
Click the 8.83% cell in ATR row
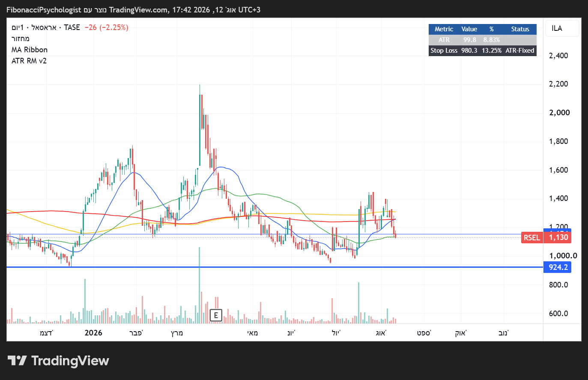(492, 40)
